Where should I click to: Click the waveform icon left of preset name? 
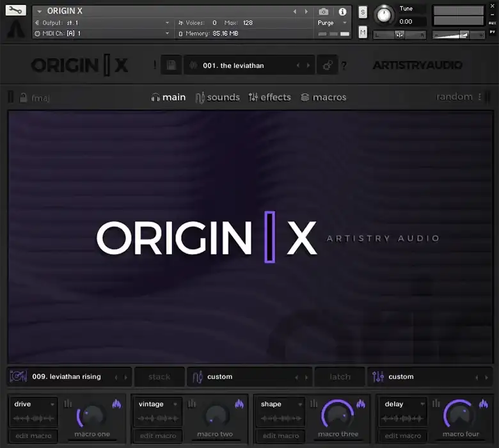[x=193, y=65]
